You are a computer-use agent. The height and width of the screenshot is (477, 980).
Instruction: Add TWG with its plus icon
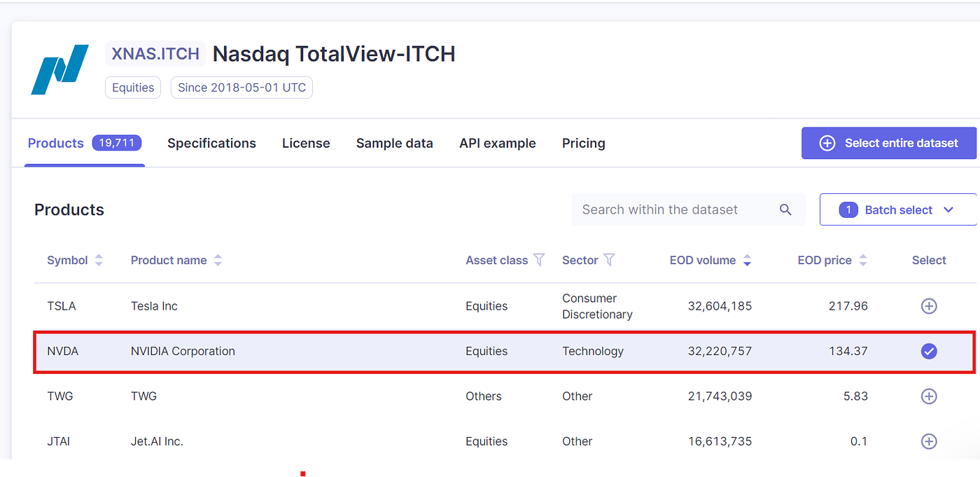[x=929, y=396]
